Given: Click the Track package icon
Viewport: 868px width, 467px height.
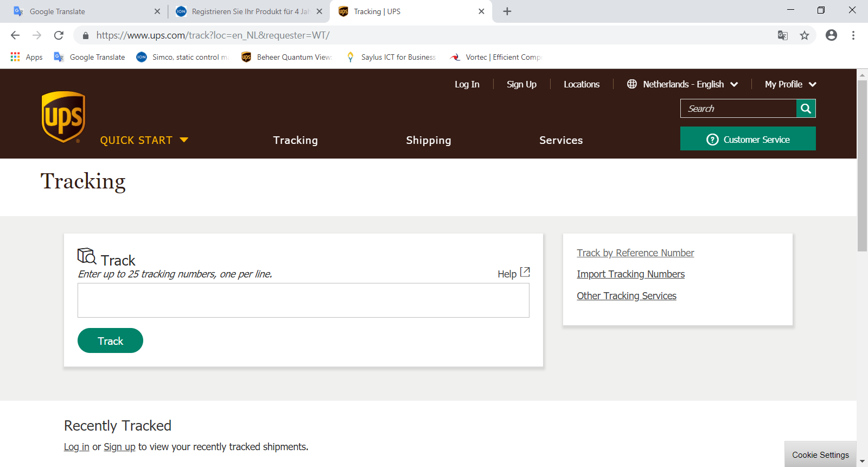Looking at the screenshot, I should tap(87, 256).
